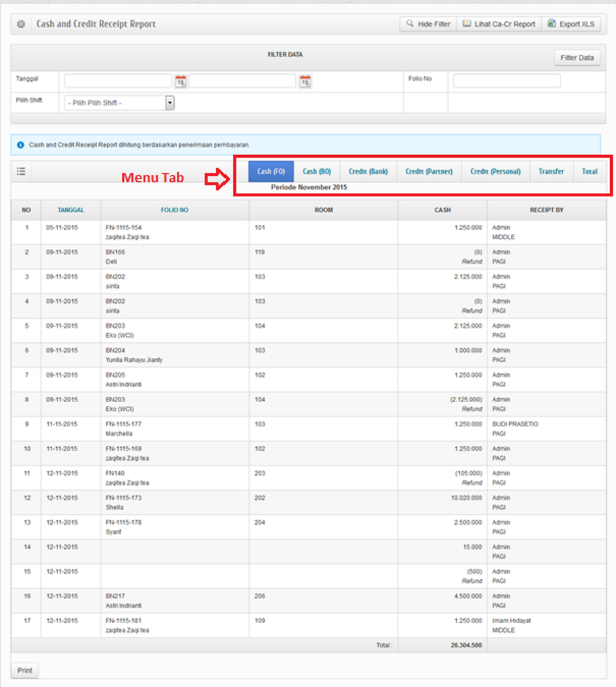Switch to the Cash (BO) tab

pyautogui.click(x=317, y=171)
